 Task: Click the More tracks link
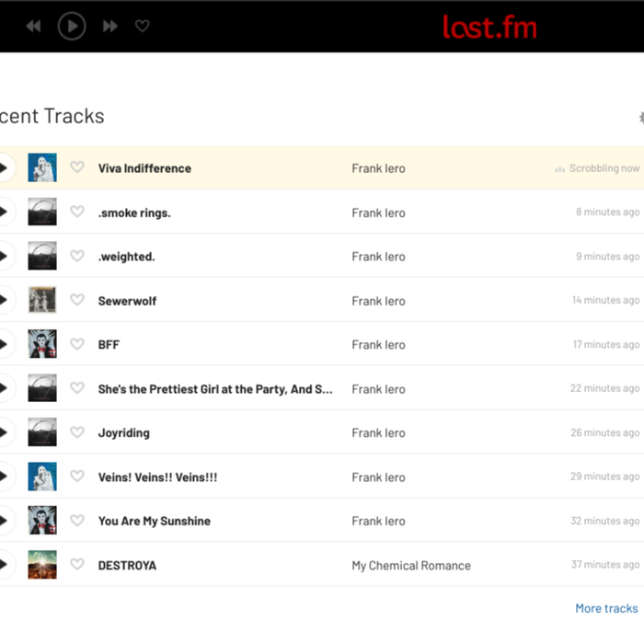point(605,608)
